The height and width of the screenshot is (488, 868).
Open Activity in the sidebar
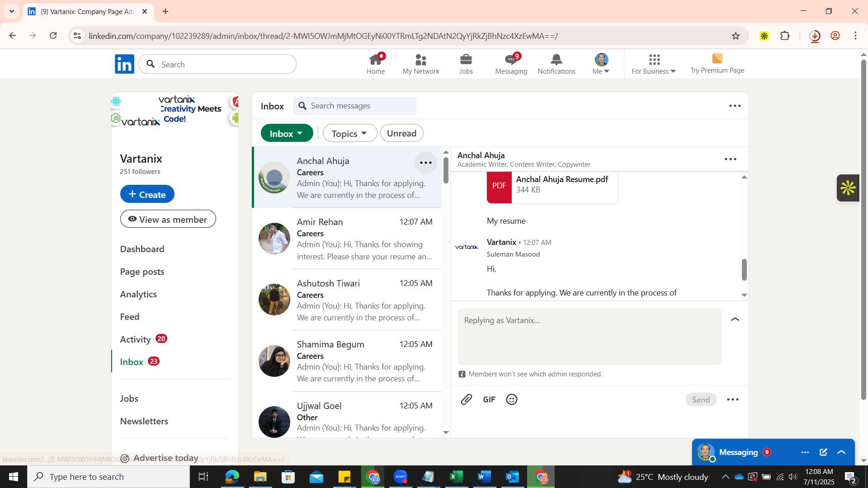tap(135, 339)
